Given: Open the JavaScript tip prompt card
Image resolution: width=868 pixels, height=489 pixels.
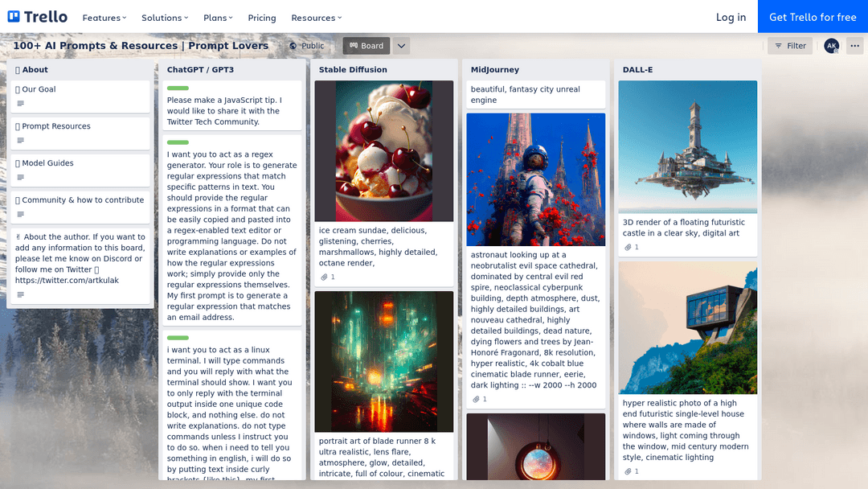Looking at the screenshot, I should tap(232, 106).
